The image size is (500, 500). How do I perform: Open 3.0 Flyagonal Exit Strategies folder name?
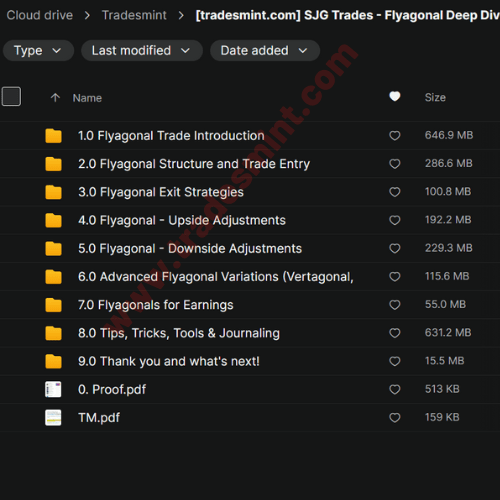161,192
